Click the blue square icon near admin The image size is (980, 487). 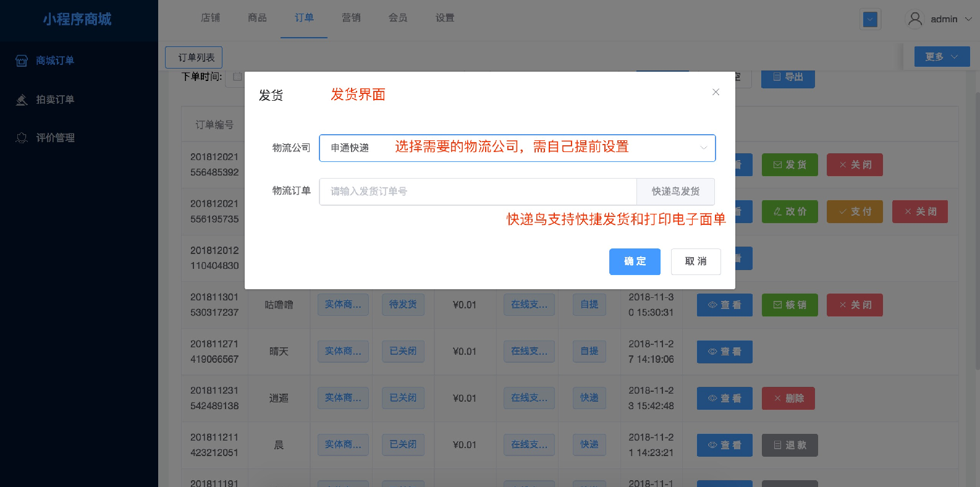point(870,20)
